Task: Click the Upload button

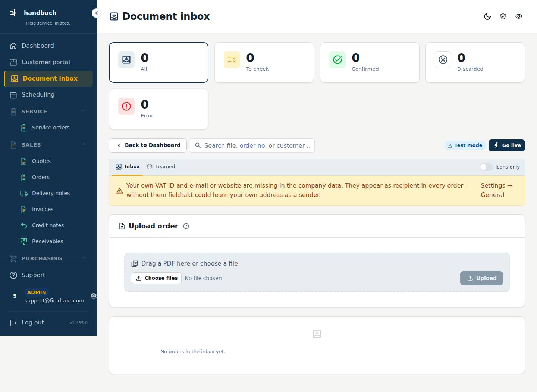Action: point(481,278)
